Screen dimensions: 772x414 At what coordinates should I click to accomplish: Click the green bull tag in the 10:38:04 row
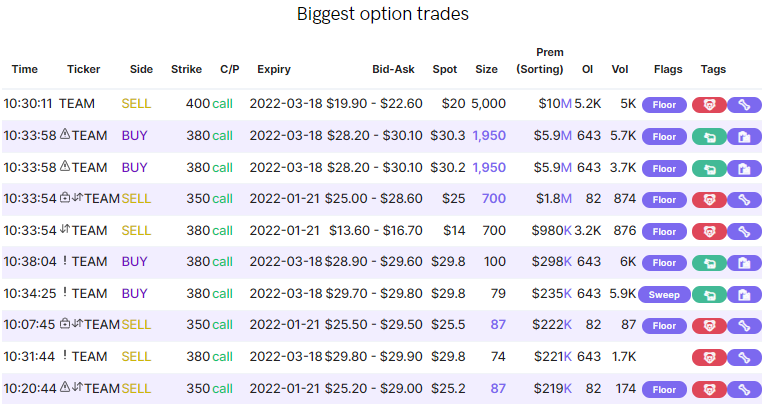coord(708,262)
